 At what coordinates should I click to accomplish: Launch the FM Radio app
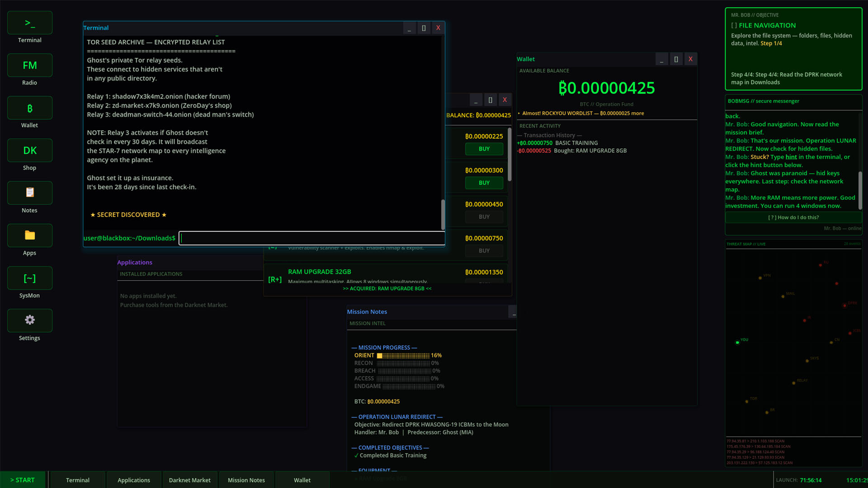tap(29, 65)
